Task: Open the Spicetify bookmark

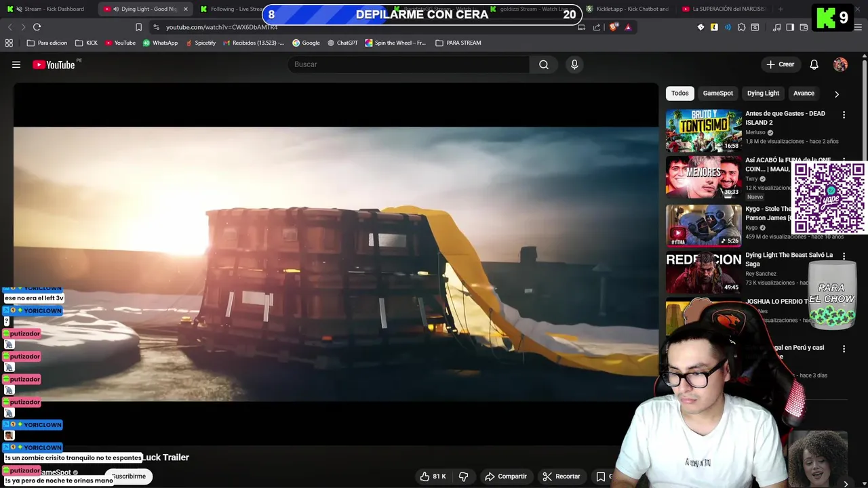Action: pyautogui.click(x=201, y=43)
